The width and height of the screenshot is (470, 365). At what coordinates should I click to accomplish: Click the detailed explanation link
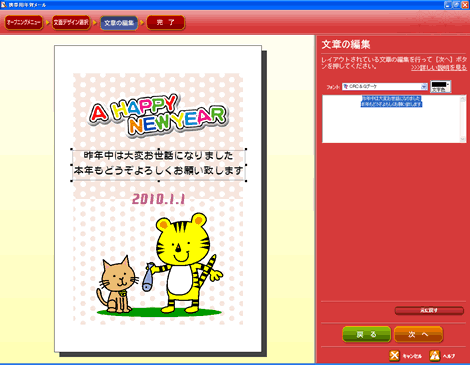[x=439, y=68]
